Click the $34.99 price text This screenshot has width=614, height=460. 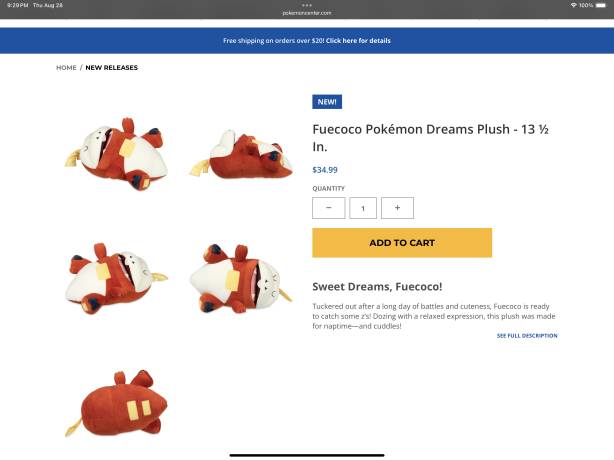(325, 170)
